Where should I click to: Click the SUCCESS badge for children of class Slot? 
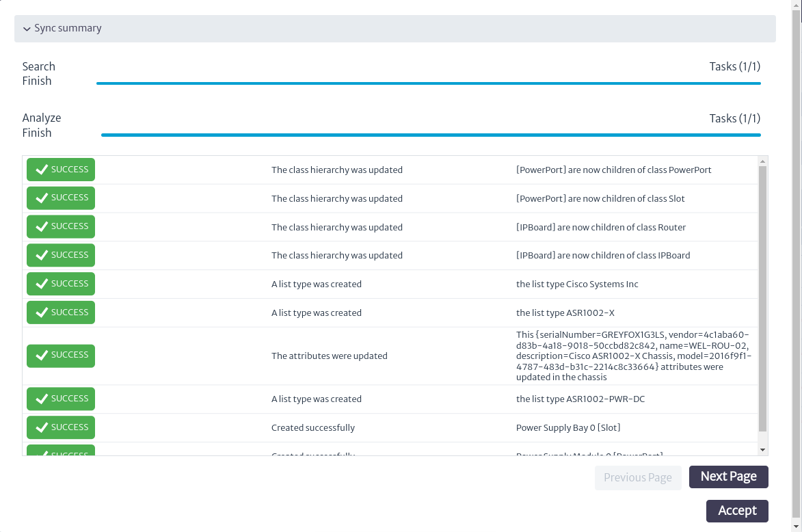tap(61, 198)
